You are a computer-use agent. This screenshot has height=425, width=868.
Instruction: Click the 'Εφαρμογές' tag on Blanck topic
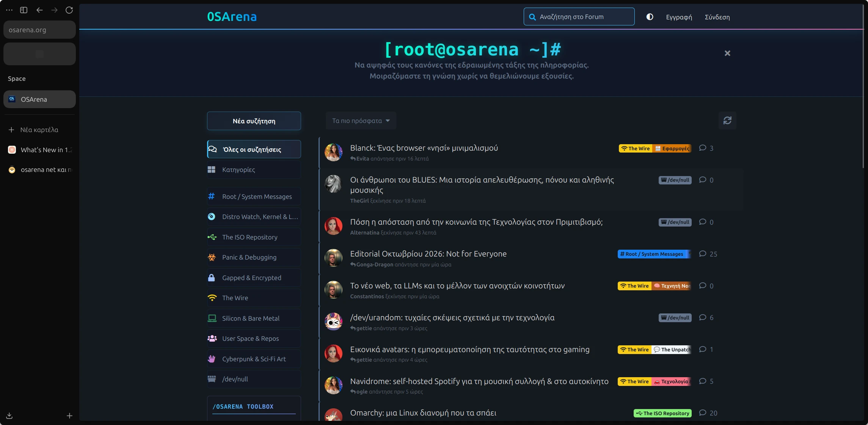coord(672,148)
